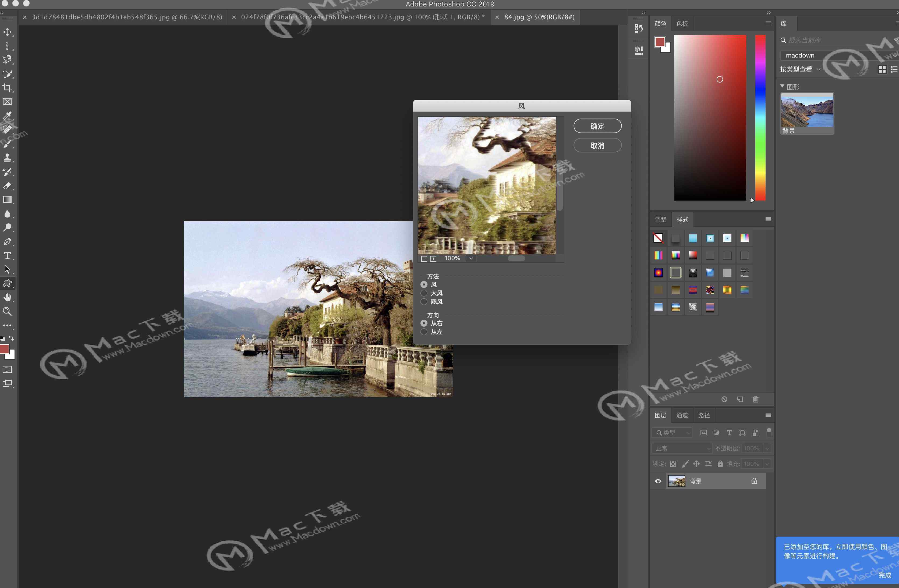Delete style using the trash icon

click(x=755, y=399)
